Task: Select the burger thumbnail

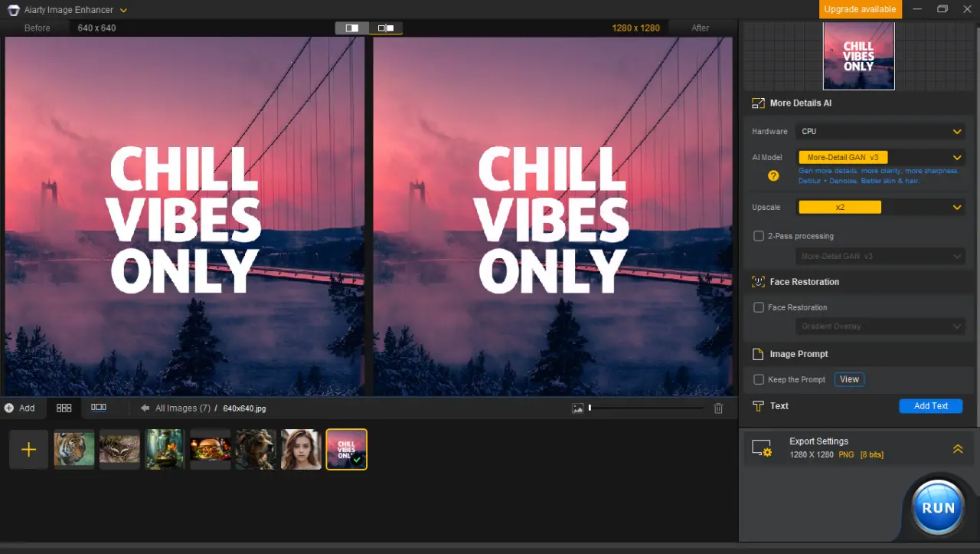Action: pyautogui.click(x=211, y=449)
